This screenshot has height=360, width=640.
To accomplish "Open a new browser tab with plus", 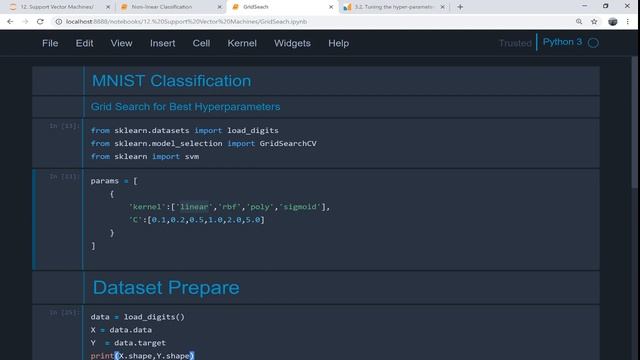I will tap(460, 7).
